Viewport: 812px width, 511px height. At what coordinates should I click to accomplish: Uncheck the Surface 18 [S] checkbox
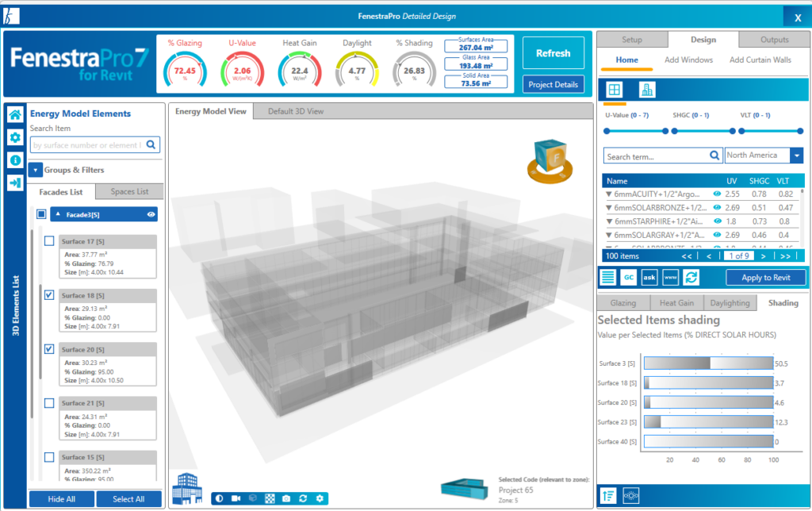(49, 295)
